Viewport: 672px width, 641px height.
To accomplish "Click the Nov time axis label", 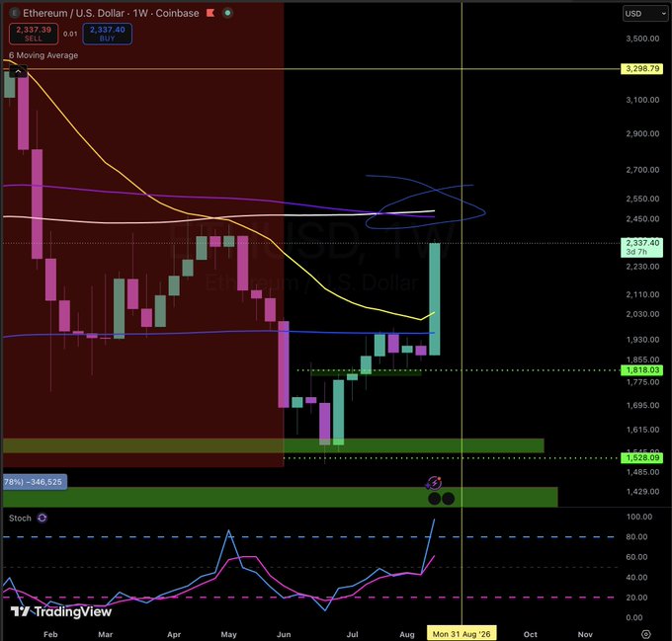I will tap(585, 634).
